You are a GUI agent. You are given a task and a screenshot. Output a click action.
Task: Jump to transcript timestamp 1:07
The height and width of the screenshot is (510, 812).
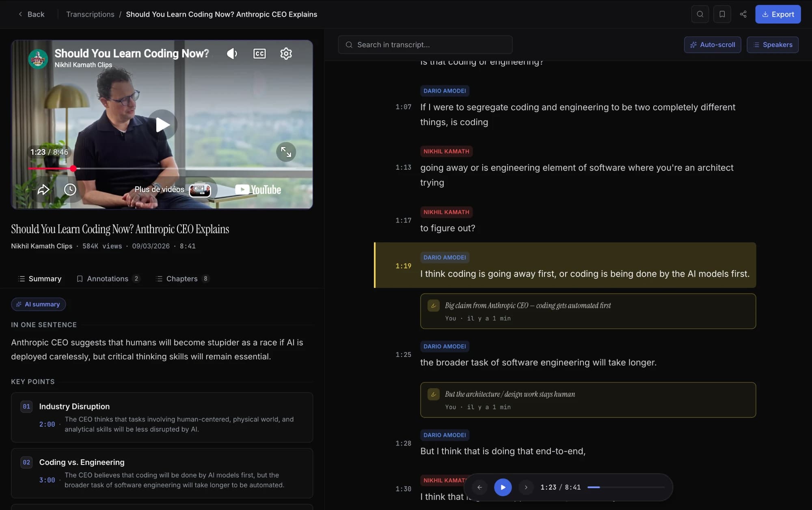[404, 107]
